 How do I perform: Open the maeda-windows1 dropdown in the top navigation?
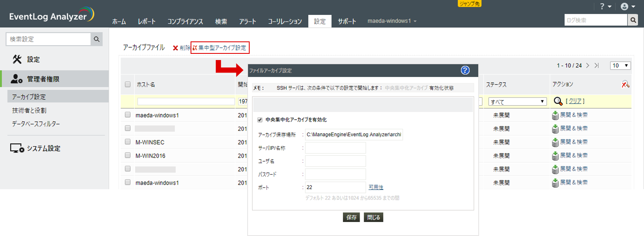click(x=392, y=21)
